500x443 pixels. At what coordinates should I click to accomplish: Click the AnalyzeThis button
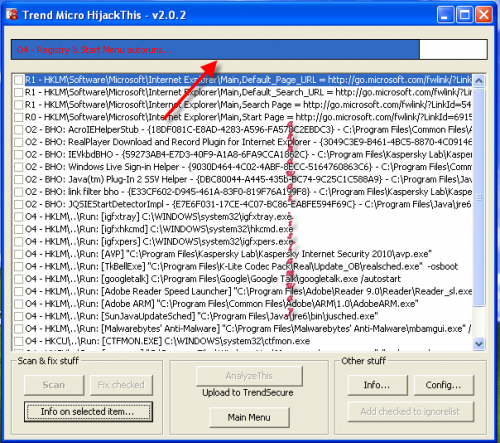tap(249, 376)
